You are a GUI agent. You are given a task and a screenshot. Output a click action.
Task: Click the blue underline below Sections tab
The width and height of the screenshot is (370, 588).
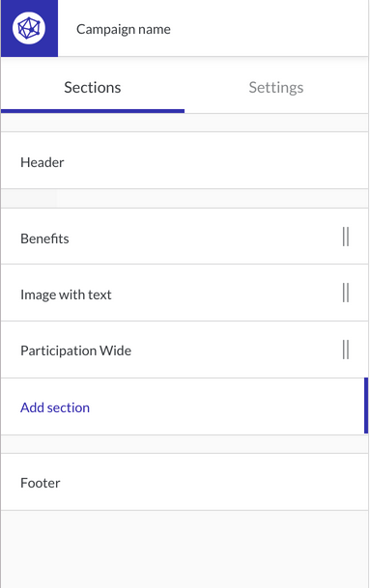(93, 111)
